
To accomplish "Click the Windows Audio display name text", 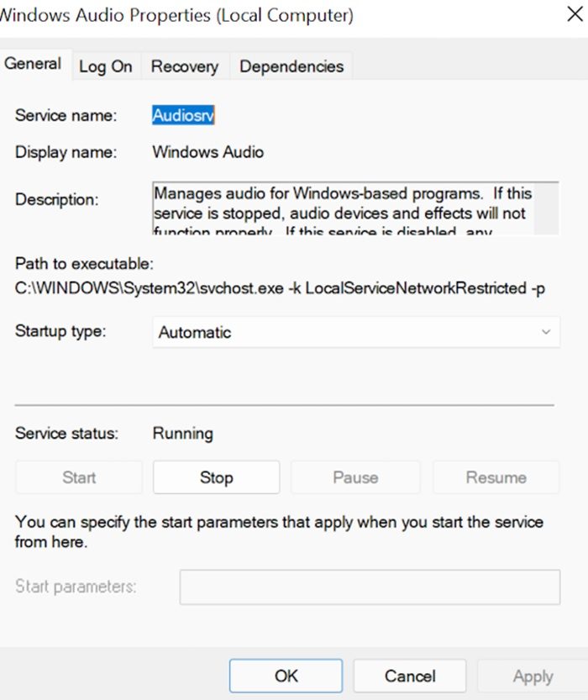I will click(x=207, y=152).
